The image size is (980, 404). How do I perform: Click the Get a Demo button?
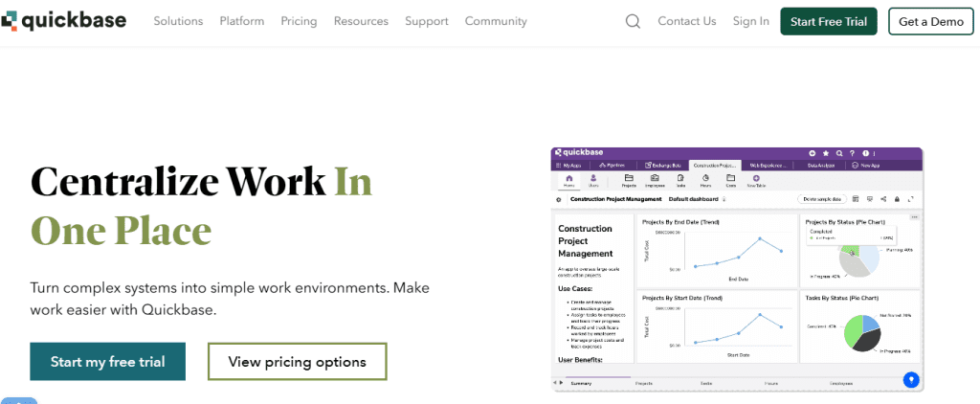931,21
